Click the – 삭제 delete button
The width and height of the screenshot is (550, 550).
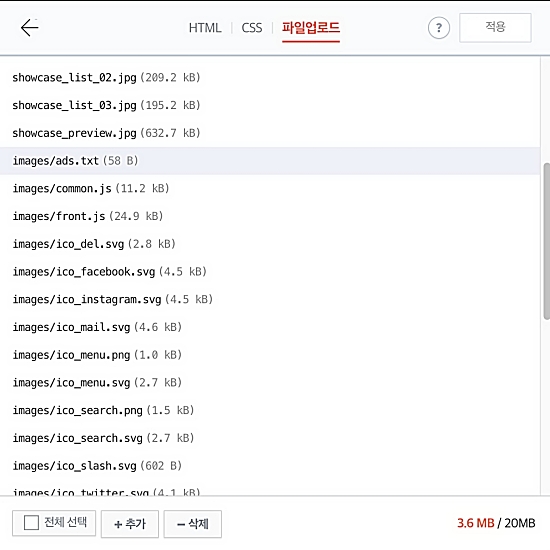pos(193,524)
